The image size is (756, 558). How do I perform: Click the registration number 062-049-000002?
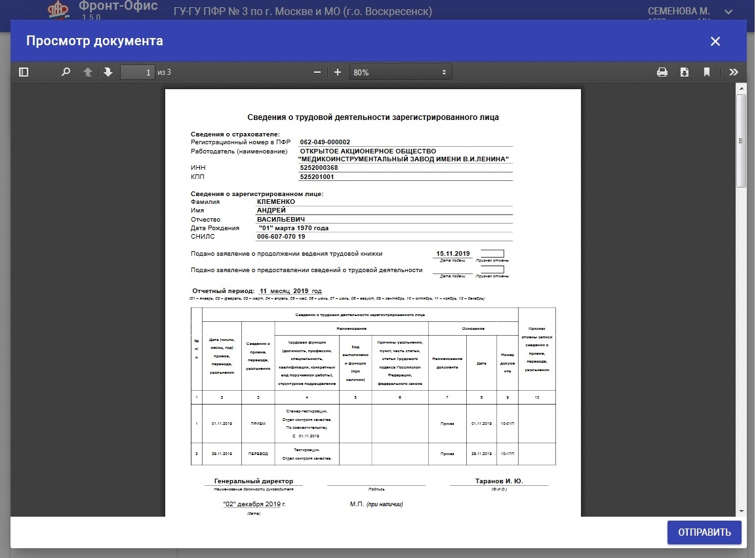coord(325,142)
